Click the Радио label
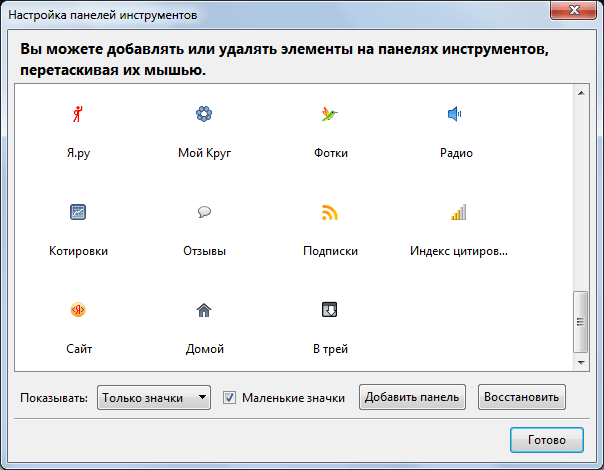604x470 pixels. point(456,153)
